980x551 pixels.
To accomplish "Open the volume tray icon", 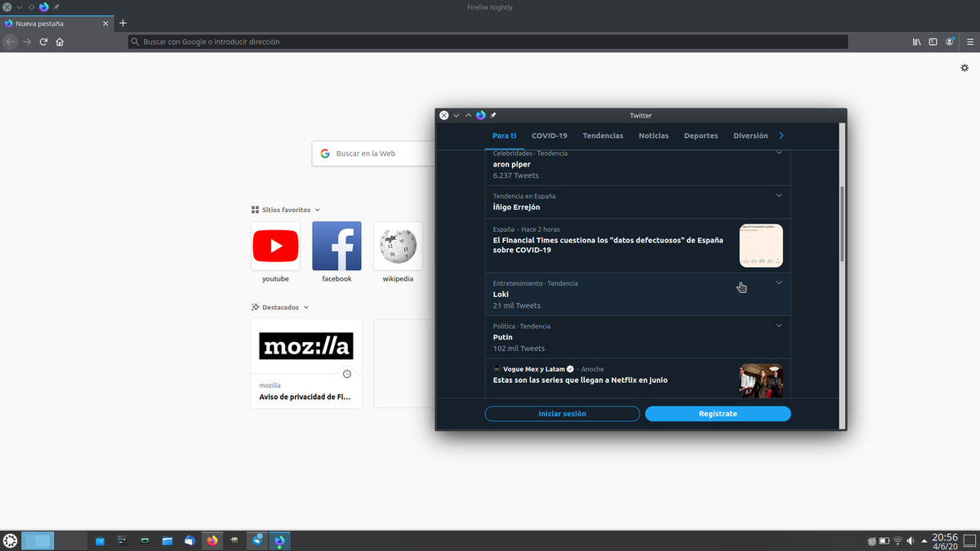I will point(910,540).
